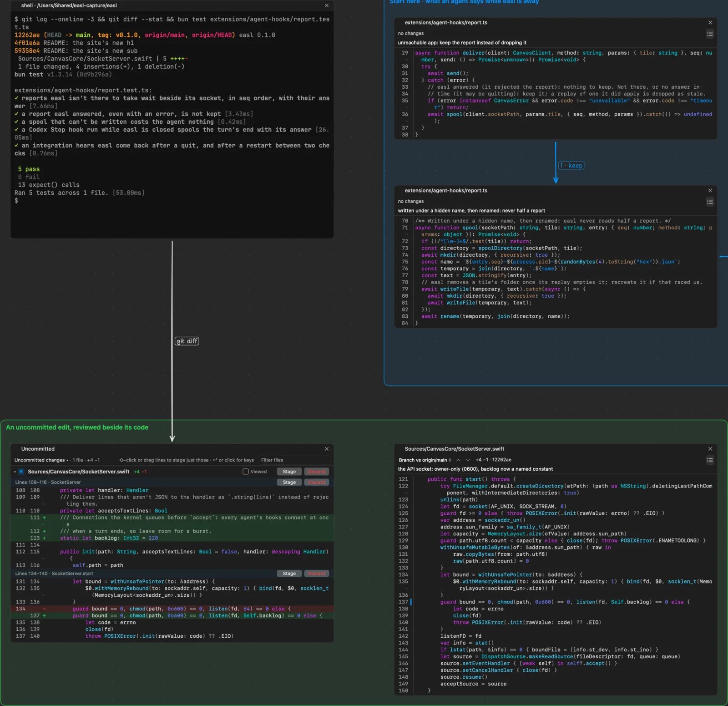The width and height of the screenshot is (728, 706).
Task: Stage the whole SocketServer.swift file
Action: coord(289,472)
